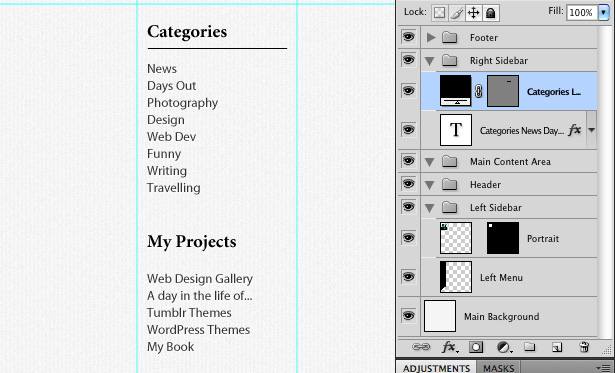The width and height of the screenshot is (615, 373).
Task: Hide the Footer group
Action: [408, 37]
